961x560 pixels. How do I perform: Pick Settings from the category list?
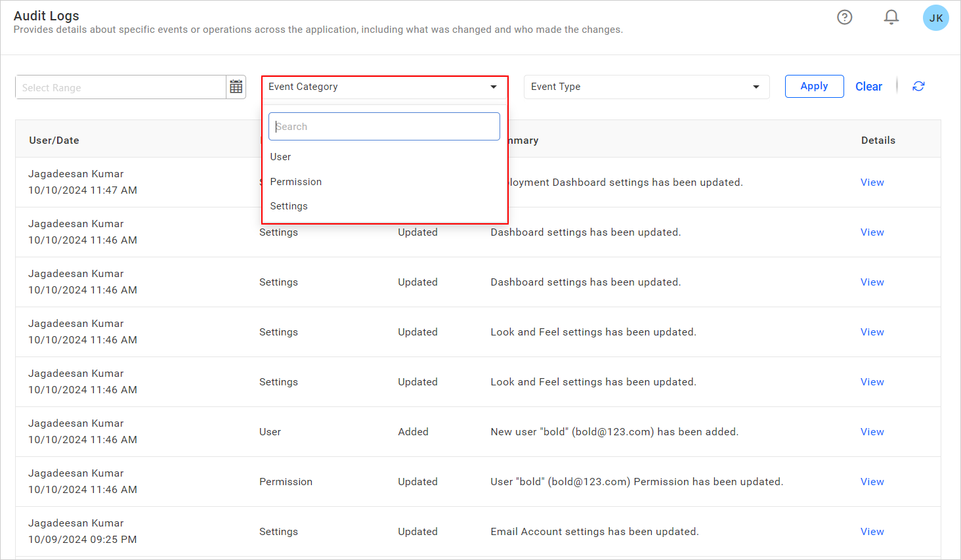(x=289, y=206)
